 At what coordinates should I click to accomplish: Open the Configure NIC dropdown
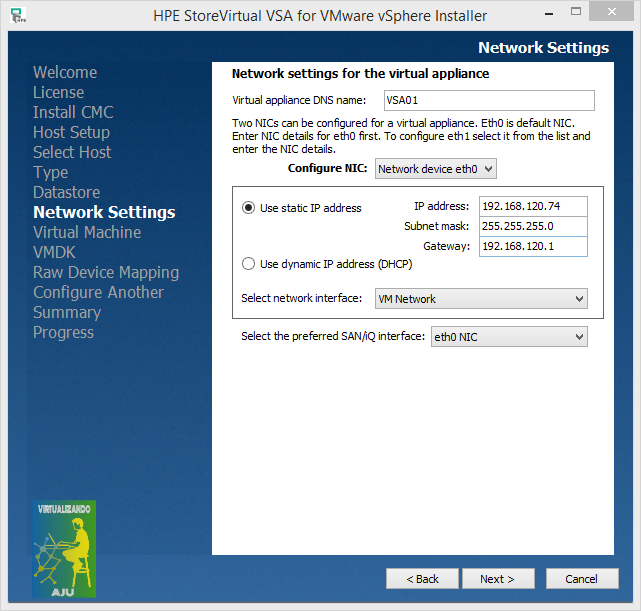pyautogui.click(x=435, y=169)
